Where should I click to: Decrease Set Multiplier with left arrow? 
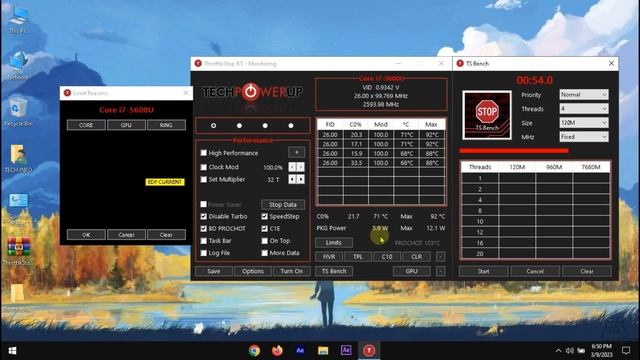(292, 179)
